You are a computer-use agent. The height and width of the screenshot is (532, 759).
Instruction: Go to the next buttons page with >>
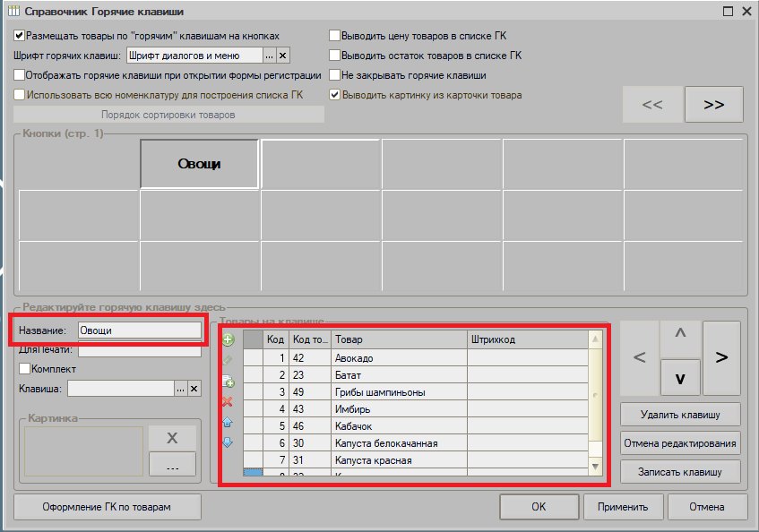click(x=714, y=105)
